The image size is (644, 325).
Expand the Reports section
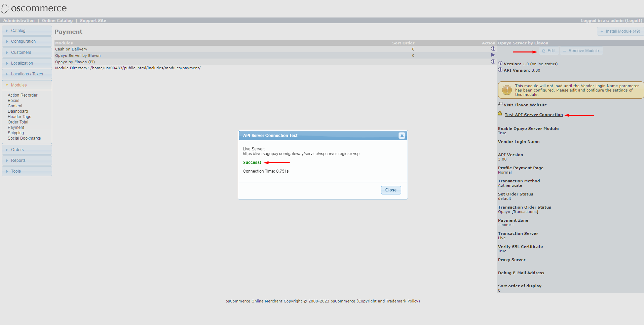click(27, 160)
